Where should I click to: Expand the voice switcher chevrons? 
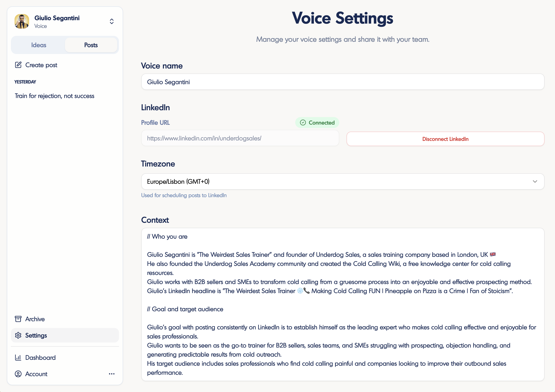[x=112, y=21]
